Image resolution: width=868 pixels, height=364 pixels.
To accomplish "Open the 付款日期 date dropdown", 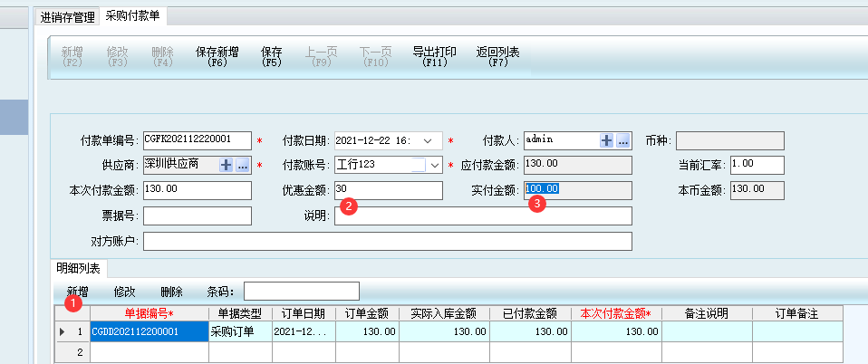I will coord(428,140).
